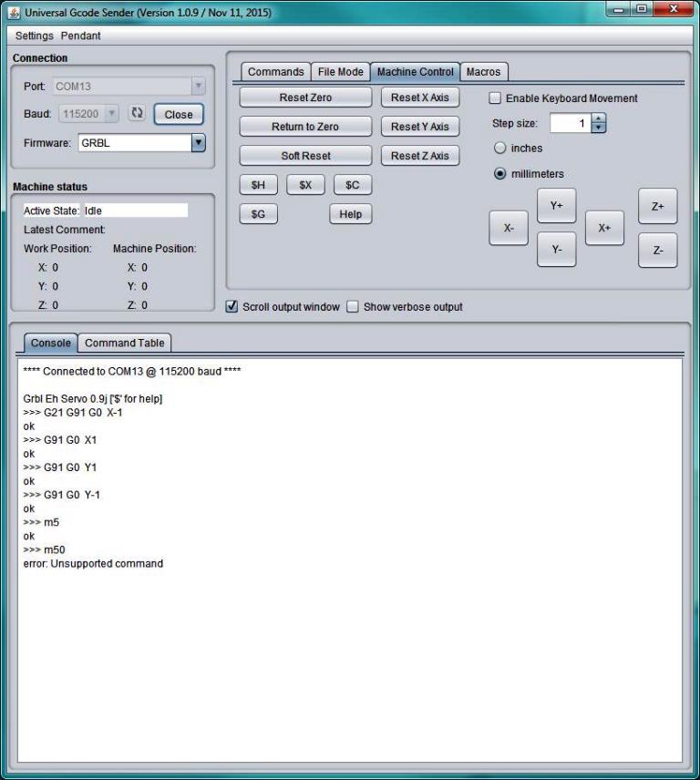Click the 'error: Unsupported command' console line
700x780 pixels.
coord(93,564)
